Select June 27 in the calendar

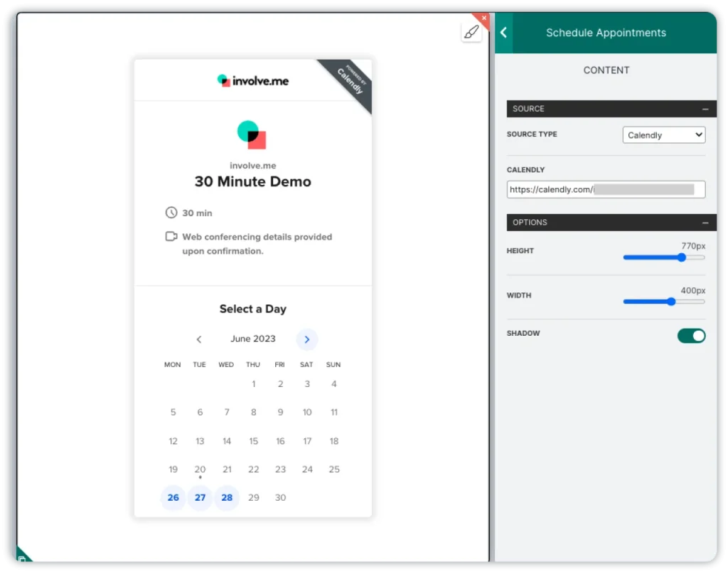[200, 497]
